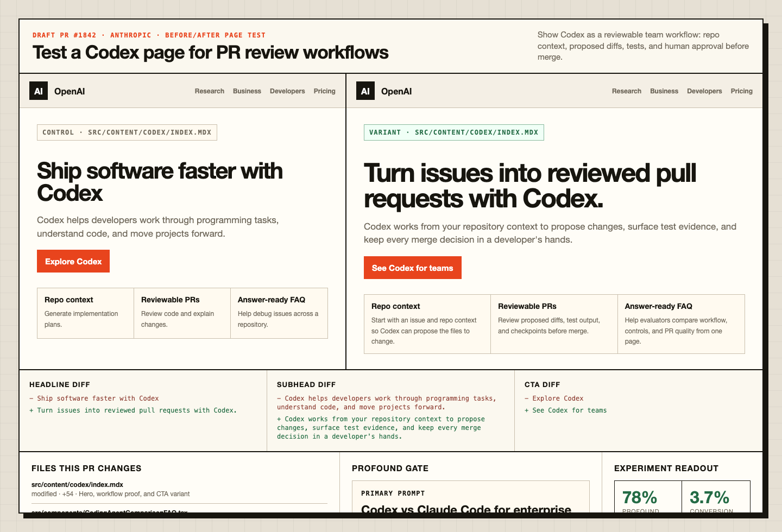
Task: Select control Repo context card
Action: tap(86, 313)
